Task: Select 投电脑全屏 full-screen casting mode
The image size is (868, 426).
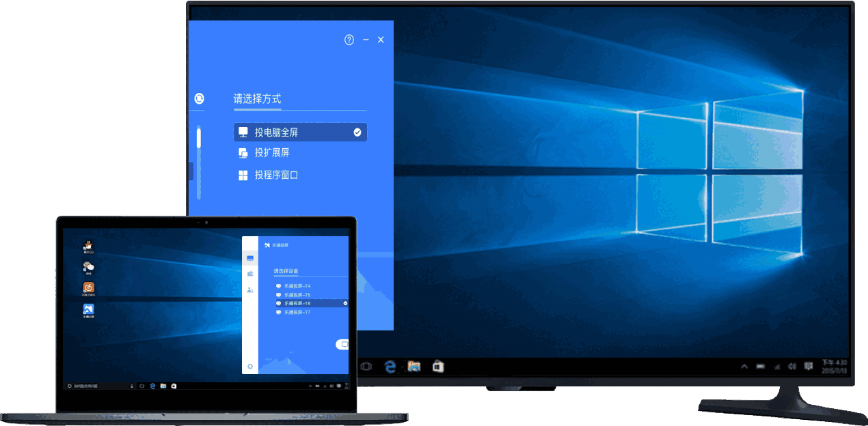Action: tap(300, 132)
